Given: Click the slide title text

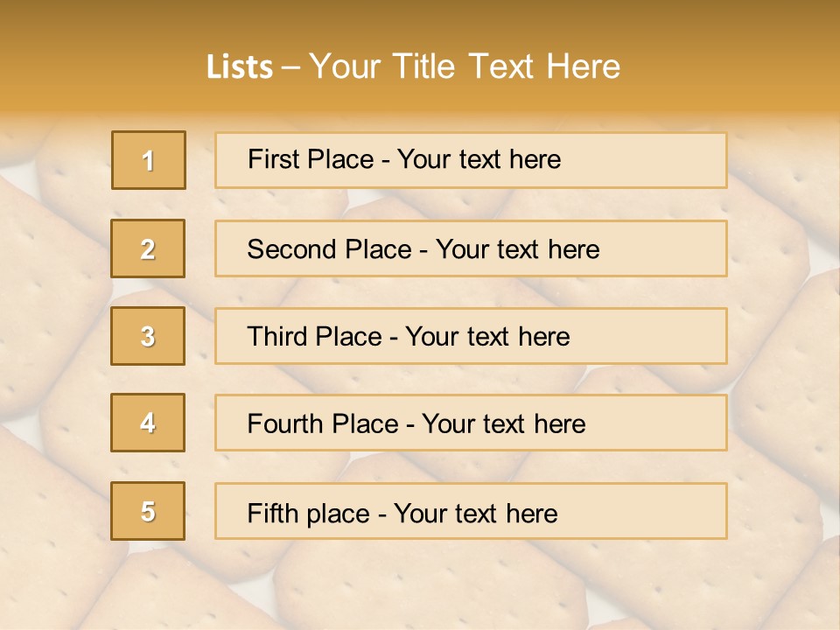Looking at the screenshot, I should pyautogui.click(x=413, y=66).
